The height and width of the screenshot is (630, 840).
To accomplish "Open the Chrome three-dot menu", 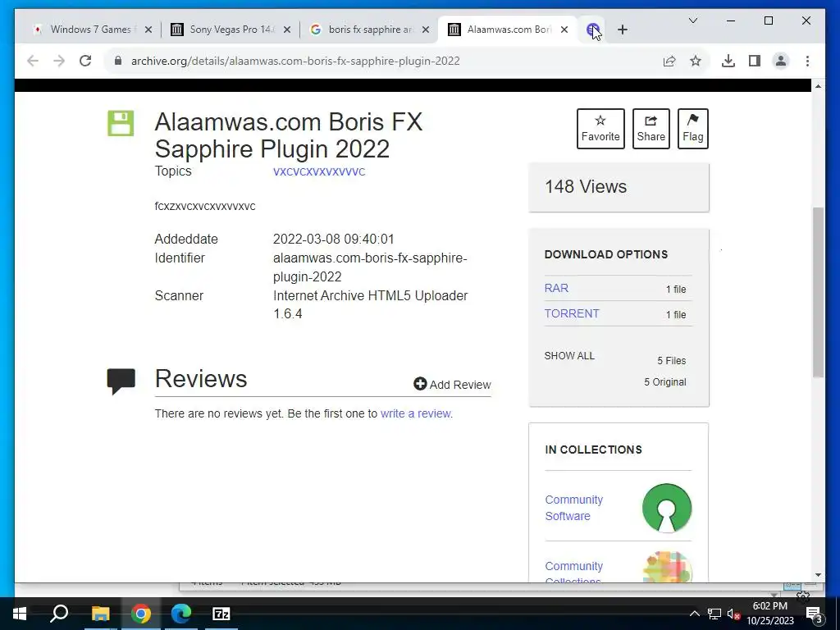I will pyautogui.click(x=807, y=61).
